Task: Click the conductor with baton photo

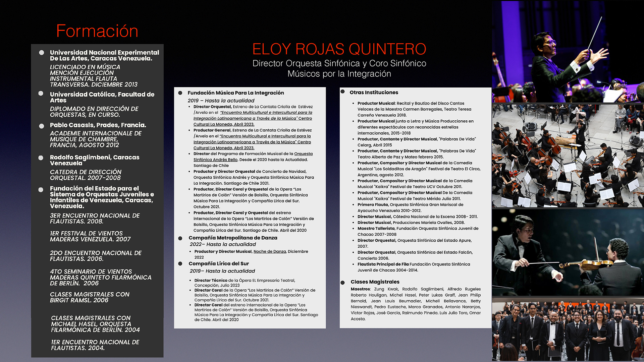Action: [x=568, y=51]
